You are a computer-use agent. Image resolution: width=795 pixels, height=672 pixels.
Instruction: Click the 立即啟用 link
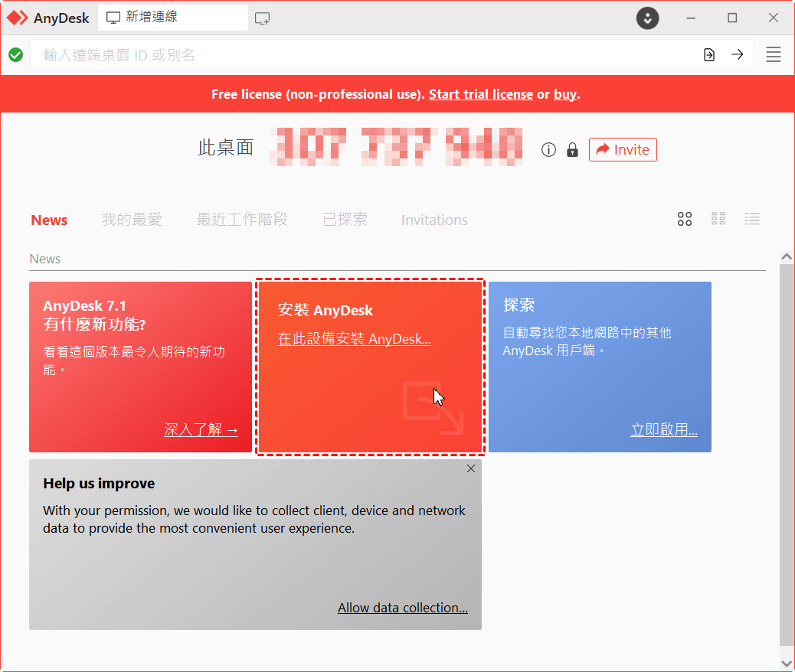coord(664,429)
